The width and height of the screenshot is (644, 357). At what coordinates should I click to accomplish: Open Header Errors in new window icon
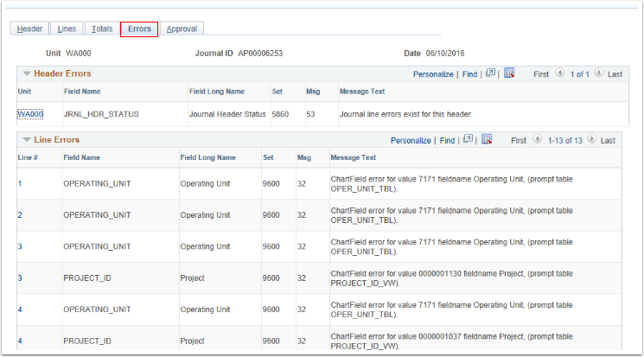click(490, 73)
